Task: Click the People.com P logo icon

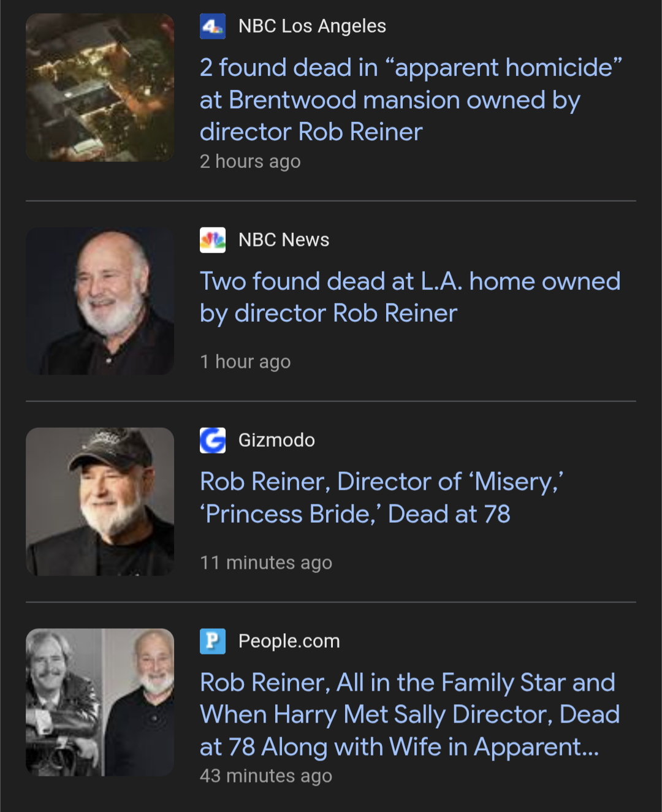Action: tap(213, 641)
